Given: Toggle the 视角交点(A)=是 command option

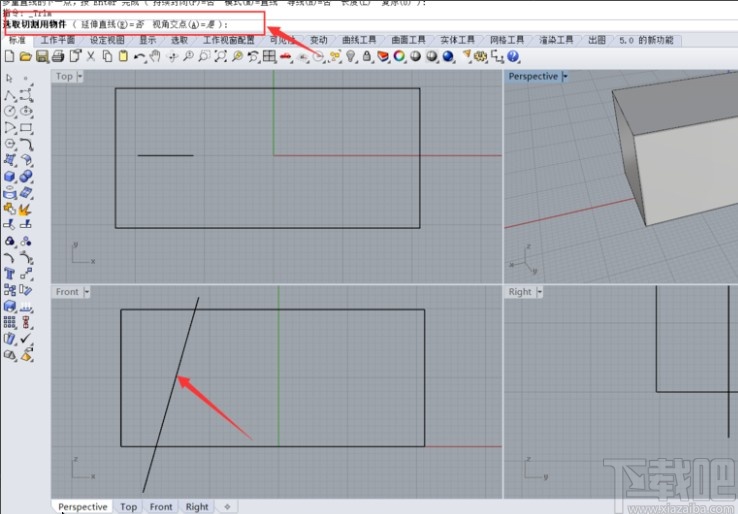Looking at the screenshot, I should tap(184, 24).
